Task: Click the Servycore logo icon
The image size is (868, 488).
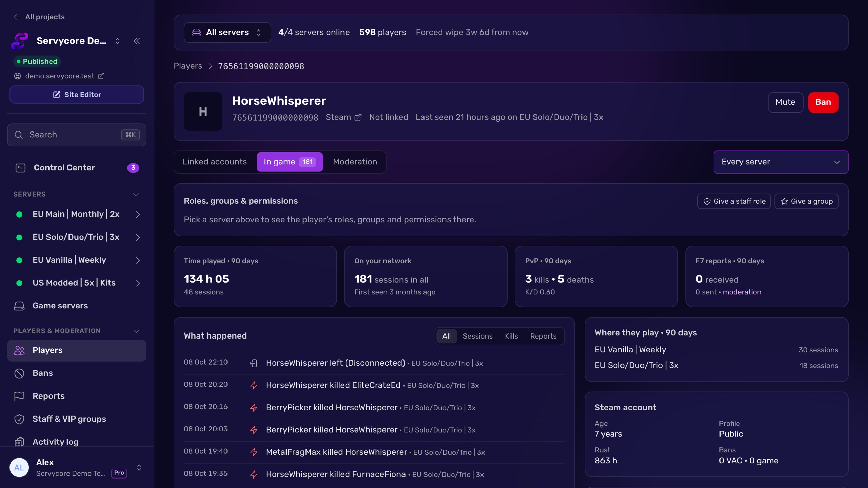Action: [x=20, y=41]
